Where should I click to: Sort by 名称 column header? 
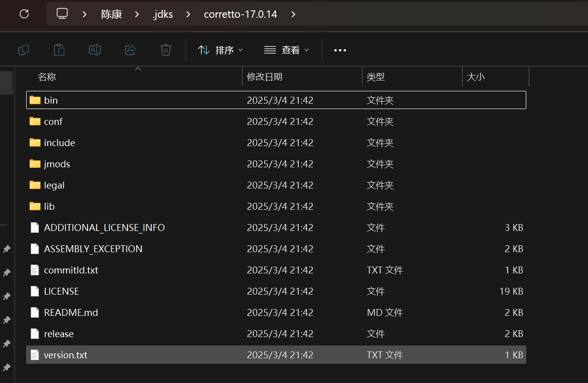click(47, 77)
